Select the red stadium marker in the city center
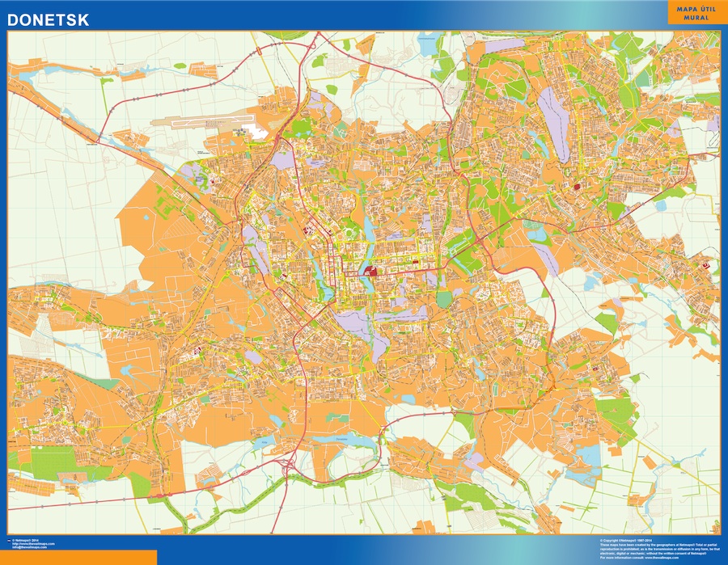728x565 pixels. point(370,271)
